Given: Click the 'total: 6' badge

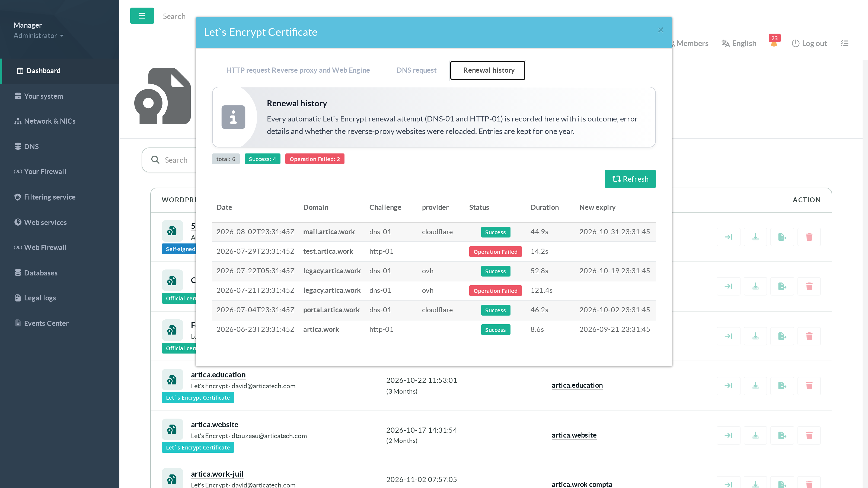Looking at the screenshot, I should click(x=226, y=159).
